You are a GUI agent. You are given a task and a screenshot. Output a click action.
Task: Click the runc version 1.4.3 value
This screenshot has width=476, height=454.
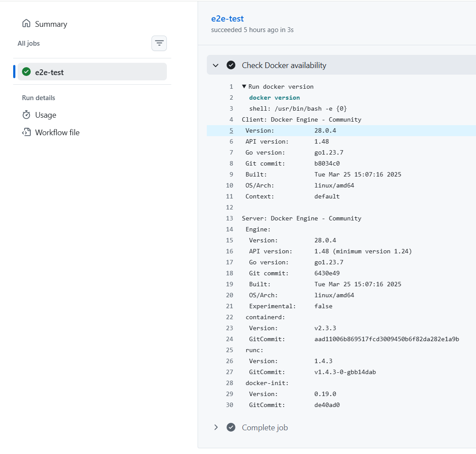point(323,361)
